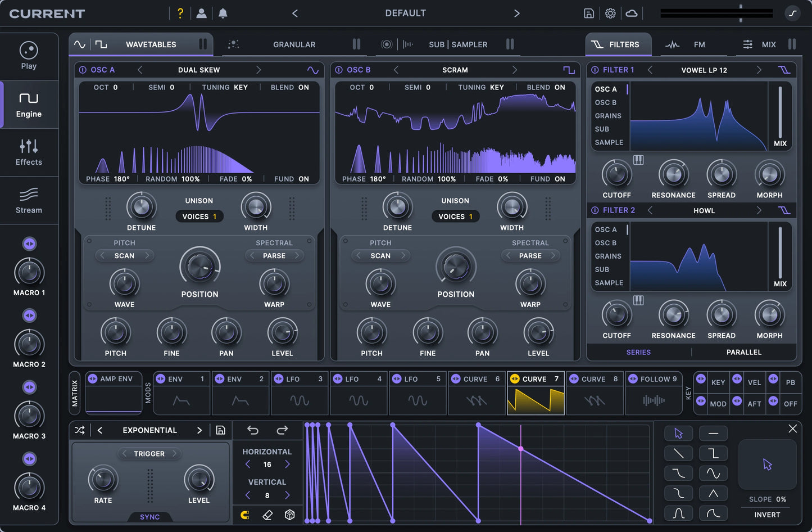The width and height of the screenshot is (812, 532).
Task: Toggle OSC A power button
Action: (83, 70)
